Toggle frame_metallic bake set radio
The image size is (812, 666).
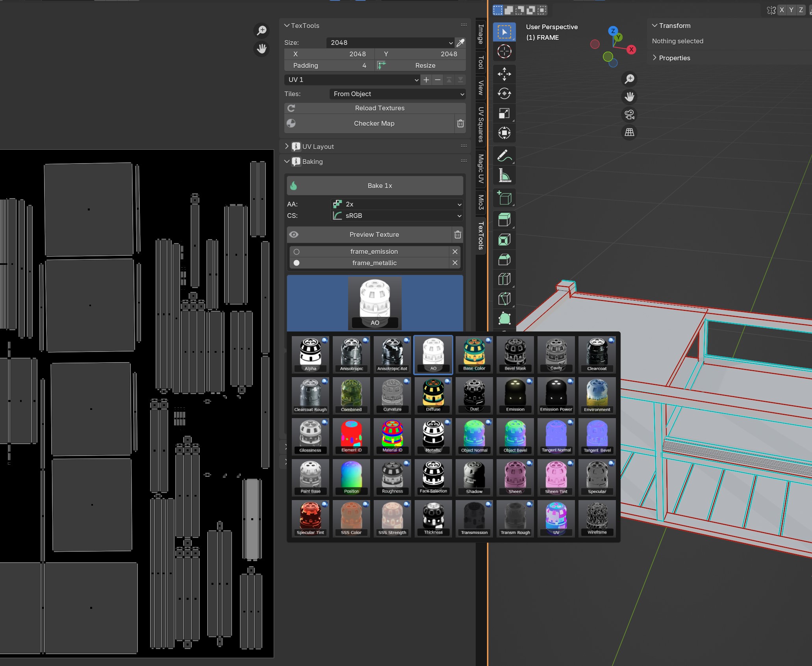pos(297,263)
